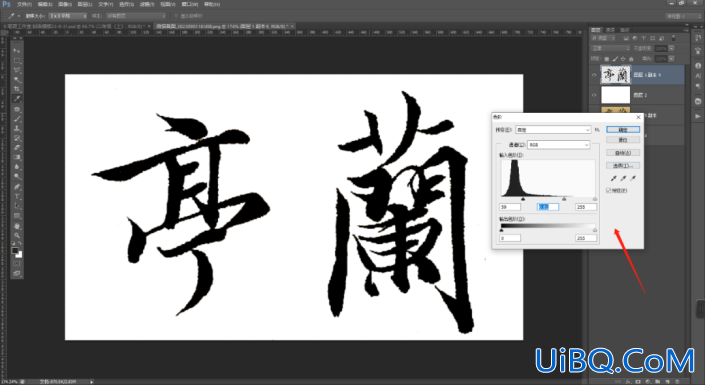Open the layer fill dropdown arrow
This screenshot has width=705, height=385.
click(671, 59)
